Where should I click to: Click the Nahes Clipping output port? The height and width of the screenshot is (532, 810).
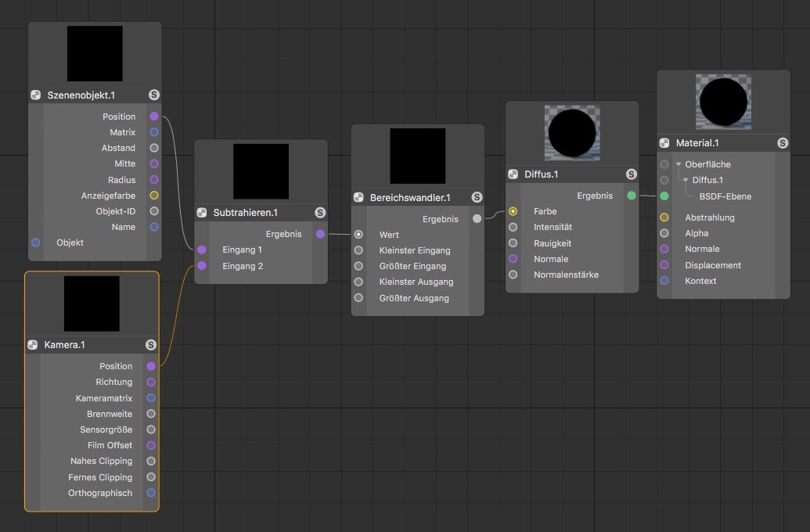(x=151, y=462)
